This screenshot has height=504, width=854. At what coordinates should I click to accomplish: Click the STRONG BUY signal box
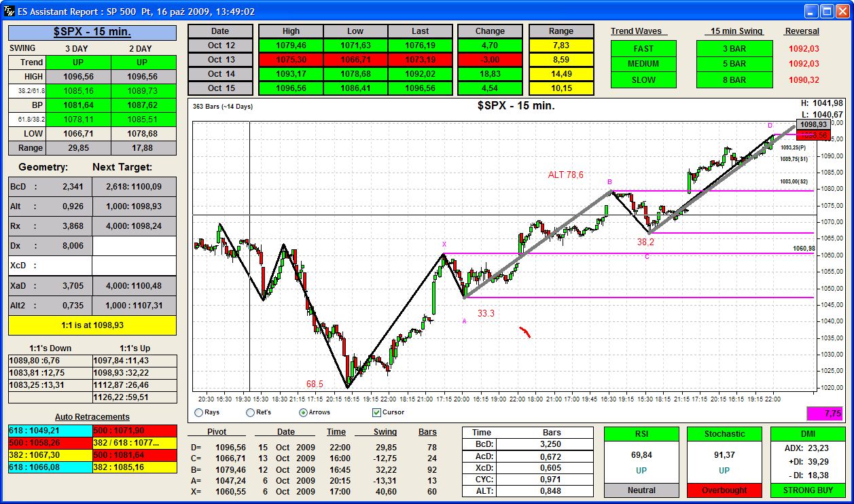(807, 490)
